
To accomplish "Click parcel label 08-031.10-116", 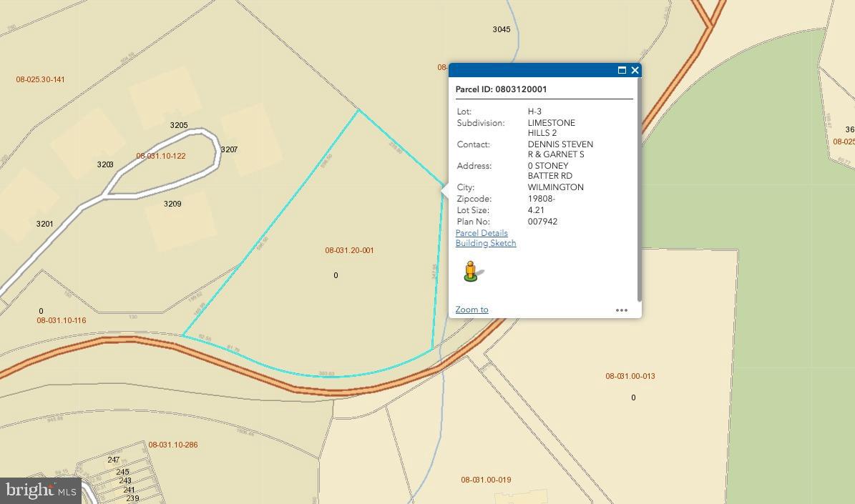I will tap(62, 320).
